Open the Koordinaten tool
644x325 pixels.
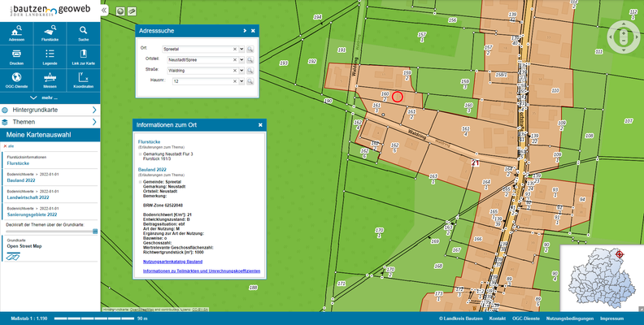83,80
